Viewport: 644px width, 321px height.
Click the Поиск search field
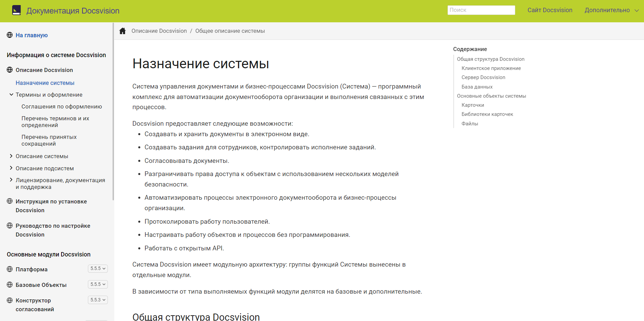point(481,10)
